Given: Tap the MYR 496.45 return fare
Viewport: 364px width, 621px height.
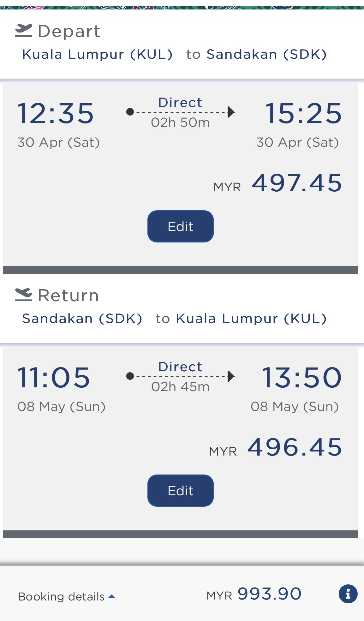Looking at the screenshot, I should [295, 447].
